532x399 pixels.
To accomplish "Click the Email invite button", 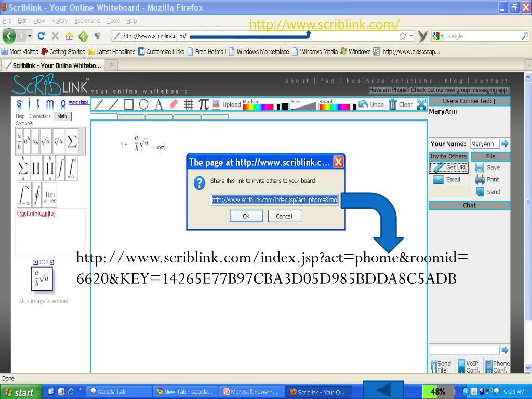I will point(447,179).
